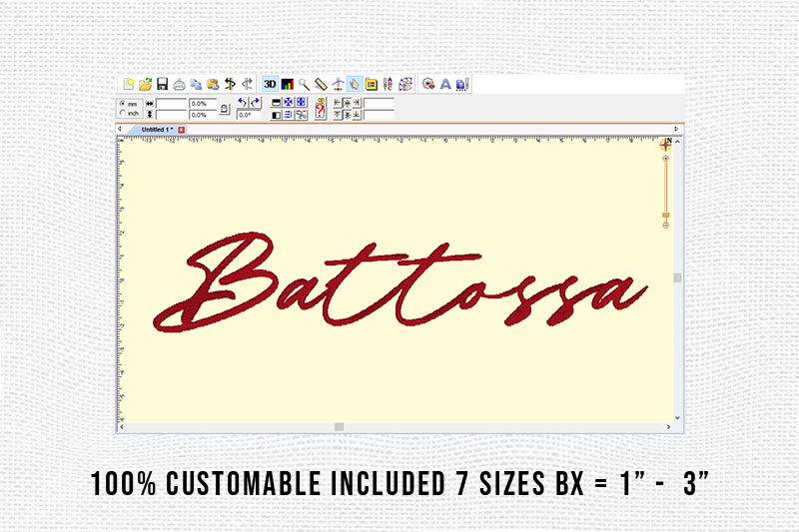Viewport: 799px width, 532px height.
Task: Click the yellow hoop settings icon
Action: (x=371, y=84)
